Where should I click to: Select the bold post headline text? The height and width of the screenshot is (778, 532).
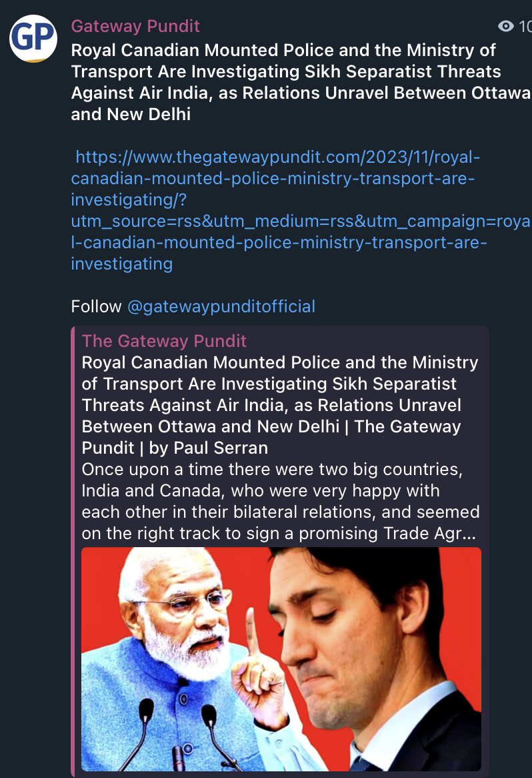click(x=301, y=82)
